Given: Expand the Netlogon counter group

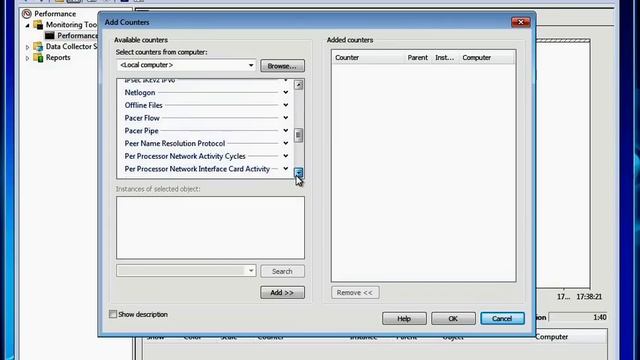Looking at the screenshot, I should click(x=286, y=92).
